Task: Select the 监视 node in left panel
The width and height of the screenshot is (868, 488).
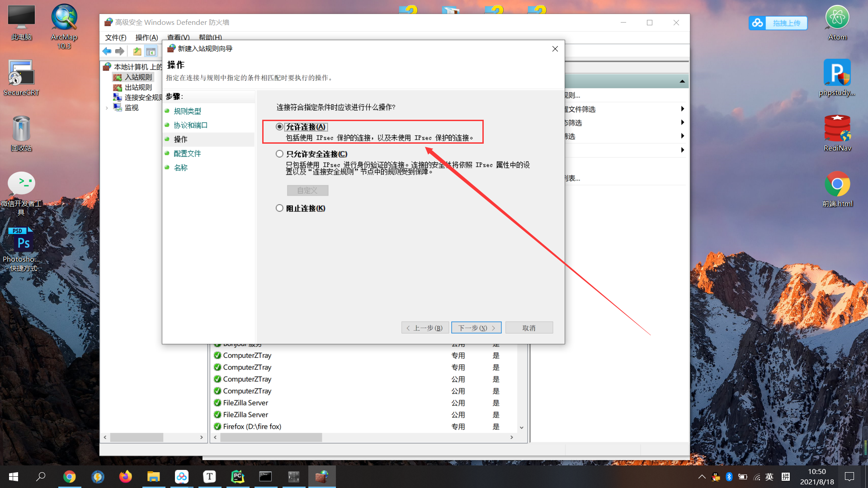Action: tap(132, 108)
